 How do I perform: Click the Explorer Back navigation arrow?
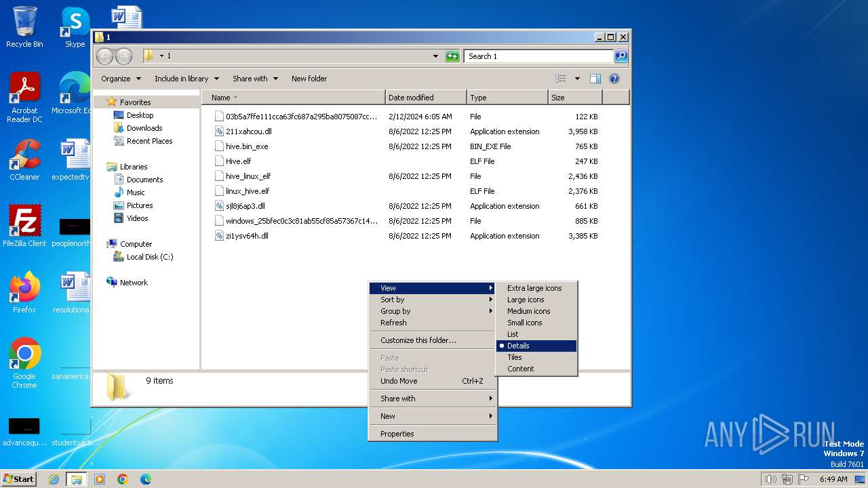pos(105,56)
